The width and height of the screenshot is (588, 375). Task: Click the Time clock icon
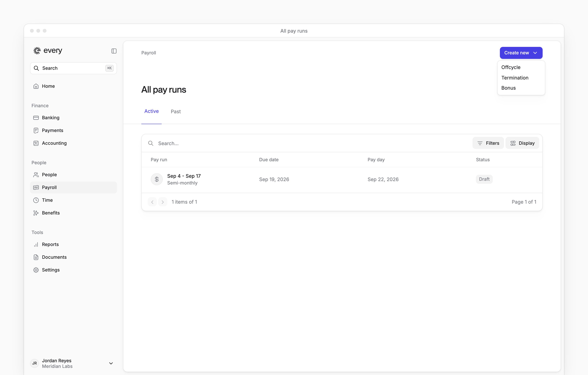(x=36, y=200)
